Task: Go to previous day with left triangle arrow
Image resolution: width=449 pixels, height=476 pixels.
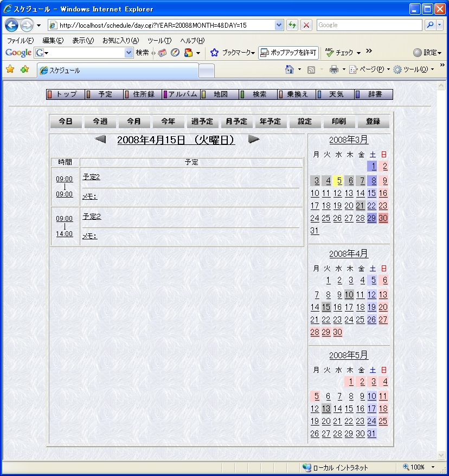Action: click(100, 139)
